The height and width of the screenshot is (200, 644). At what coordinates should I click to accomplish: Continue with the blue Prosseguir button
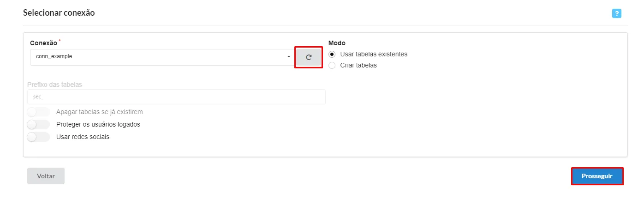tap(597, 176)
